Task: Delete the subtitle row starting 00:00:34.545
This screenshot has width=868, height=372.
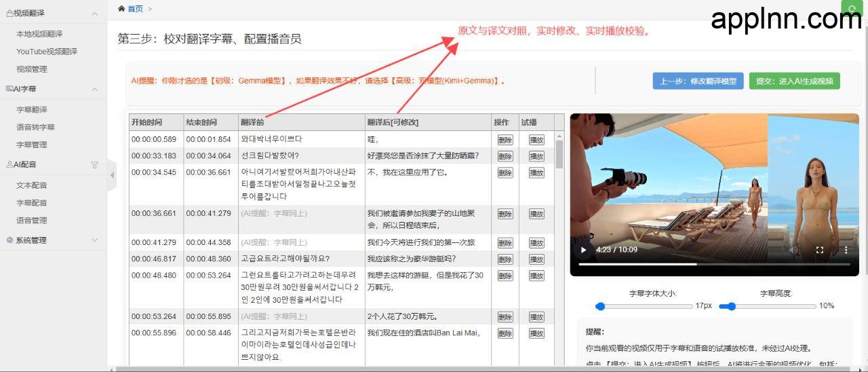Action: 505,172
